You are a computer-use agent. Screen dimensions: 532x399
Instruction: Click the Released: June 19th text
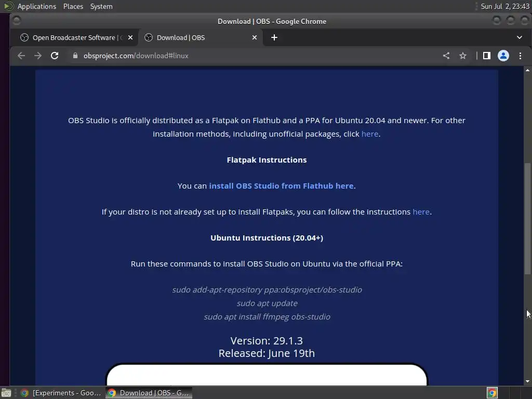pos(267,353)
